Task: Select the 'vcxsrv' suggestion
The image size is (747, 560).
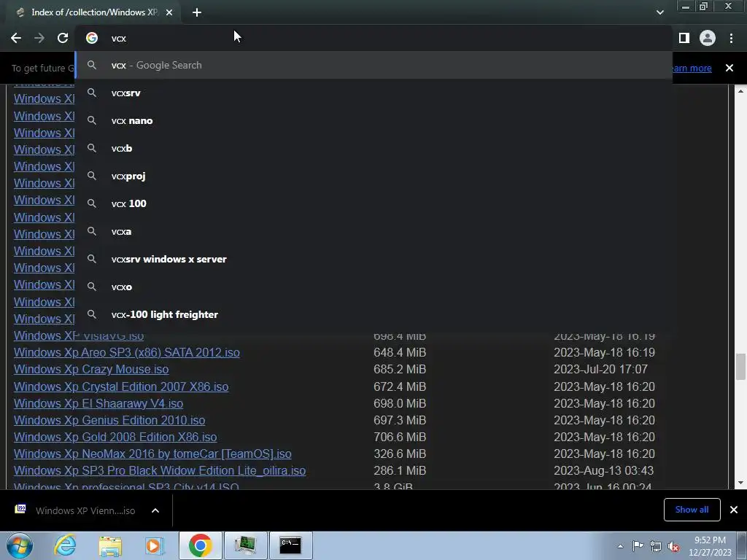Action: click(373, 93)
